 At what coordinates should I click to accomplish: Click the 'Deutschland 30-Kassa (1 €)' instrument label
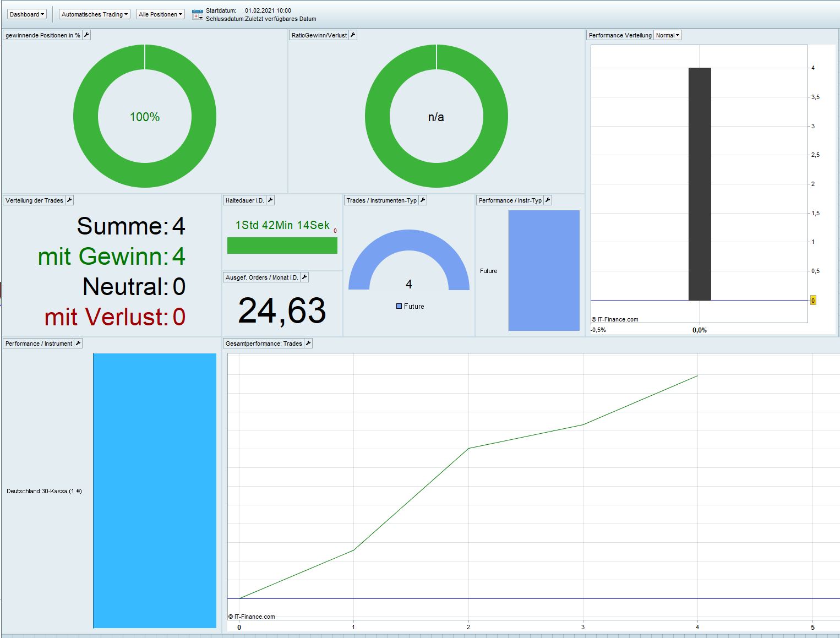pos(44,491)
